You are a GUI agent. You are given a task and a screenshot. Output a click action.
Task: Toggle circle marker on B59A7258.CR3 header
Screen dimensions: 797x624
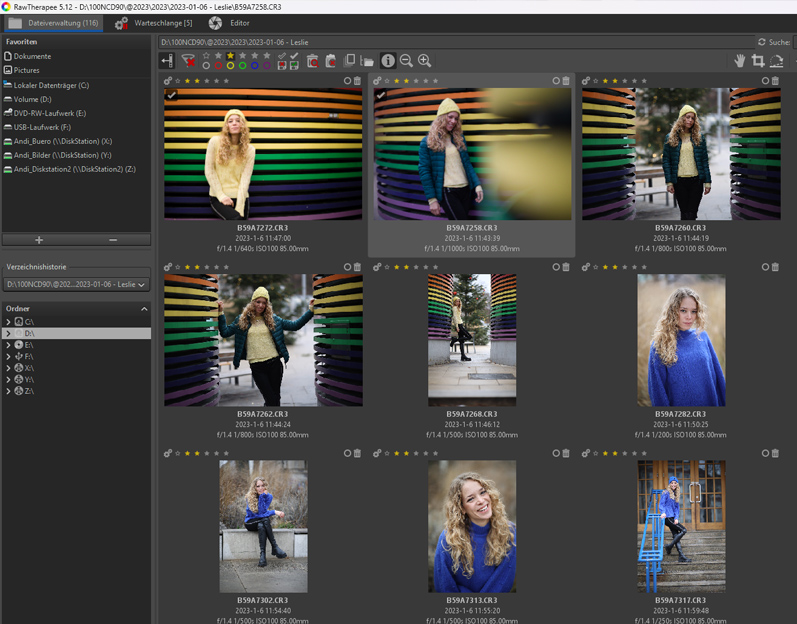556,81
